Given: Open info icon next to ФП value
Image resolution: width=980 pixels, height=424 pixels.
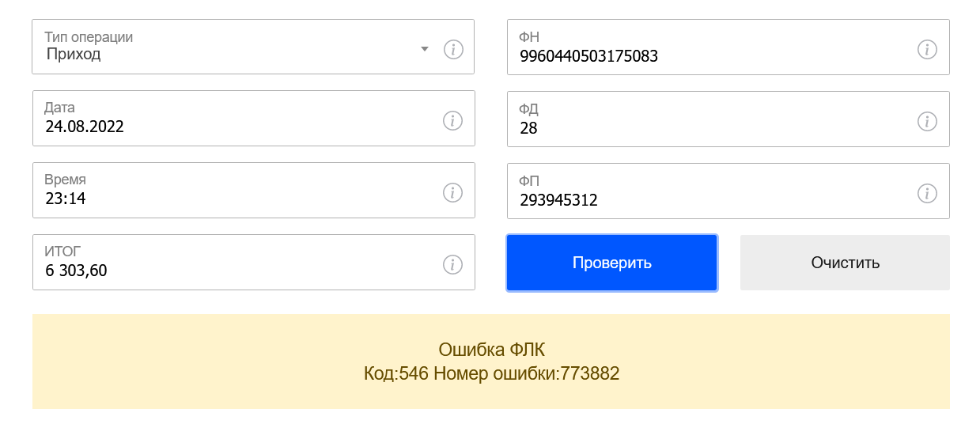Looking at the screenshot, I should click(927, 193).
